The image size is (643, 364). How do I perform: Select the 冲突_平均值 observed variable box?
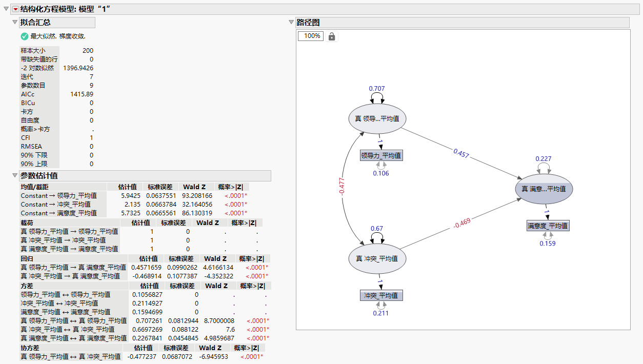point(381,295)
